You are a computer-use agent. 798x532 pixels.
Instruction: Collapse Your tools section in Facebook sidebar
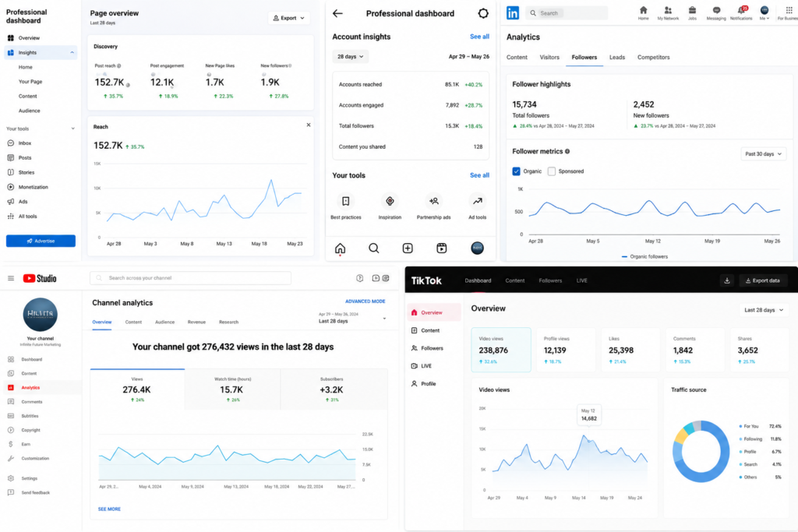click(x=72, y=129)
